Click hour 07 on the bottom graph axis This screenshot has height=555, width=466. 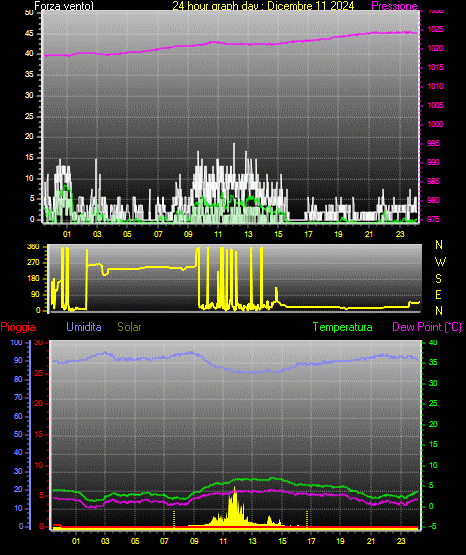coord(164,541)
